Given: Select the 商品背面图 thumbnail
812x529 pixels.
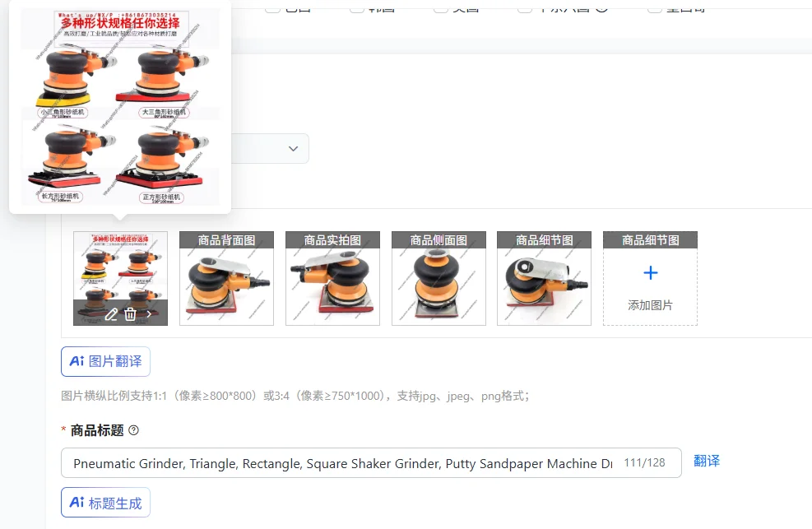Looking at the screenshot, I should tap(226, 278).
